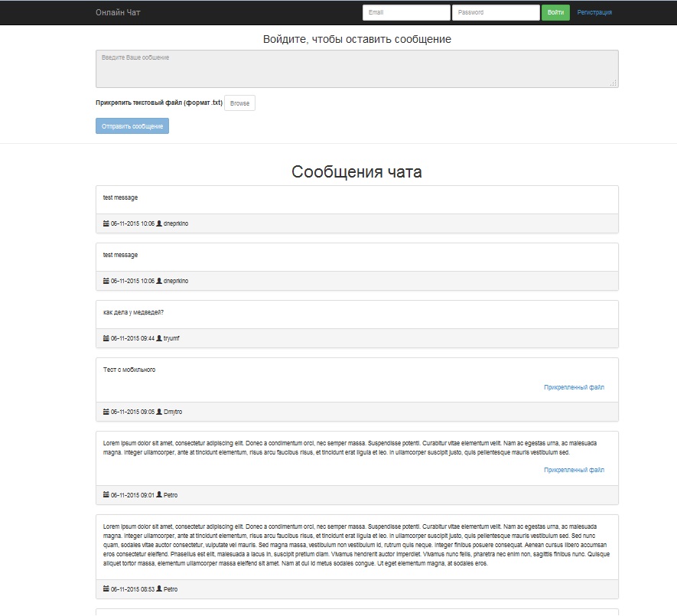The height and width of the screenshot is (616, 677).
Task: Click the Онлайн Чат brand link
Action: [x=118, y=12]
